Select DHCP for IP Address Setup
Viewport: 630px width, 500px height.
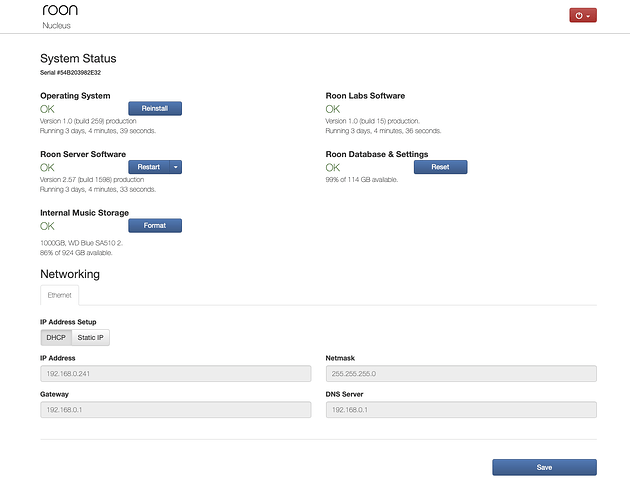point(56,337)
